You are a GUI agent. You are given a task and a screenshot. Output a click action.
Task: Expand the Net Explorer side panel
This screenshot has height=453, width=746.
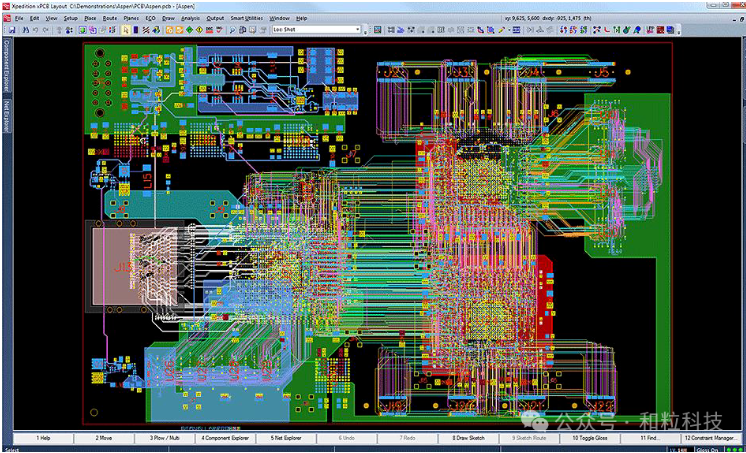coord(5,117)
